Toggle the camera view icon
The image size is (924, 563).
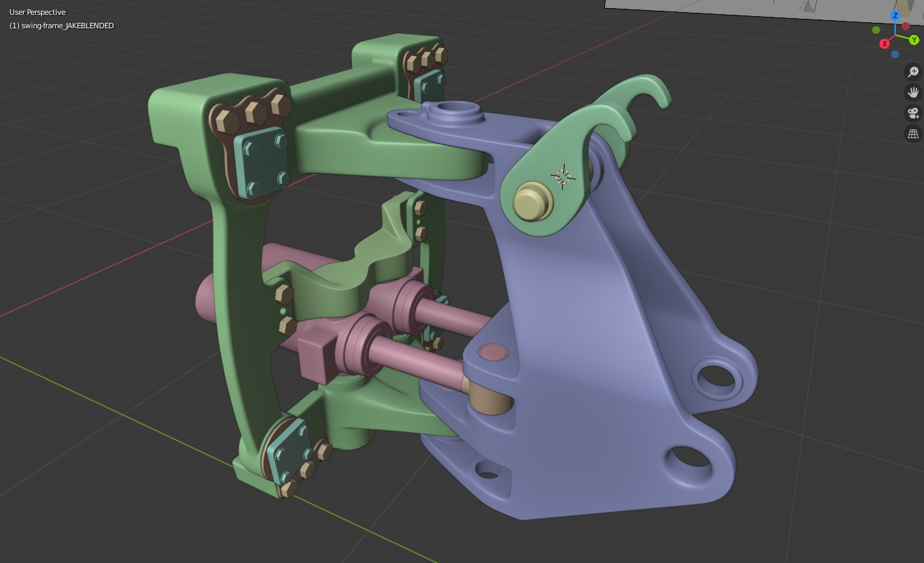pos(913,113)
